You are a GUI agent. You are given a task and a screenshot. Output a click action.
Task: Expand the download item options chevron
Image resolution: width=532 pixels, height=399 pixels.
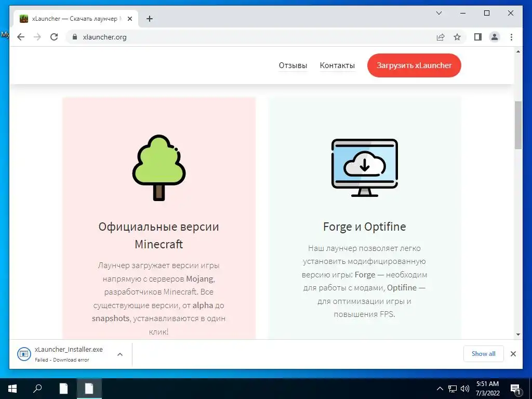tap(120, 354)
